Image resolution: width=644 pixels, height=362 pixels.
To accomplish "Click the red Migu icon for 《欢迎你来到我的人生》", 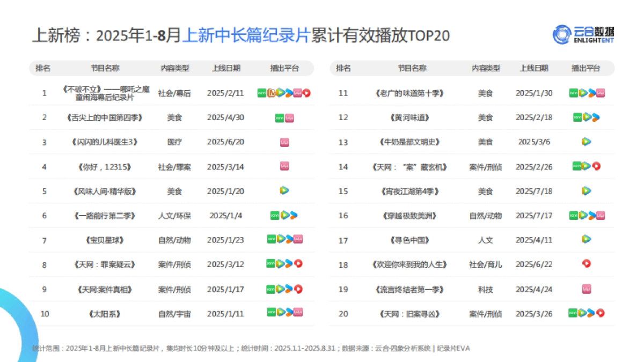I will [x=586, y=263].
